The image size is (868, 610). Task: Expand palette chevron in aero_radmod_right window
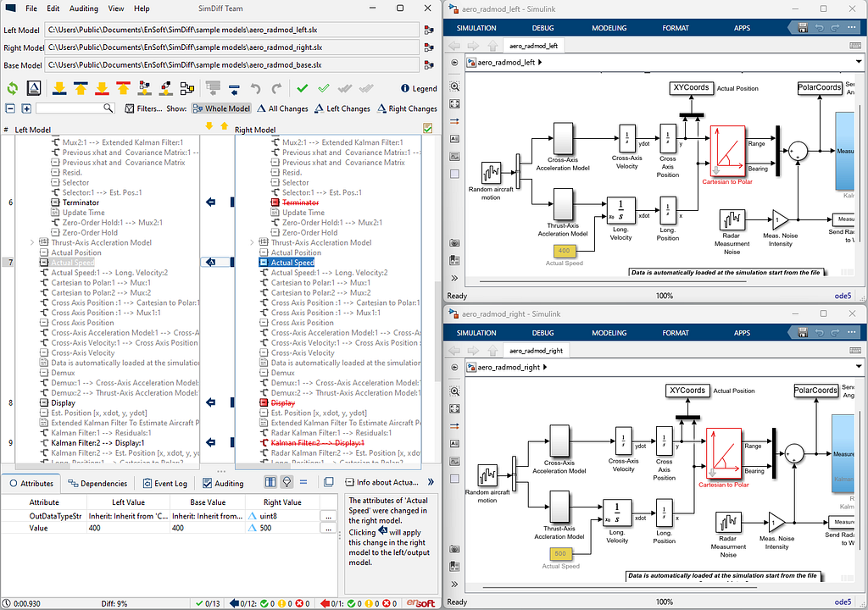(454, 584)
